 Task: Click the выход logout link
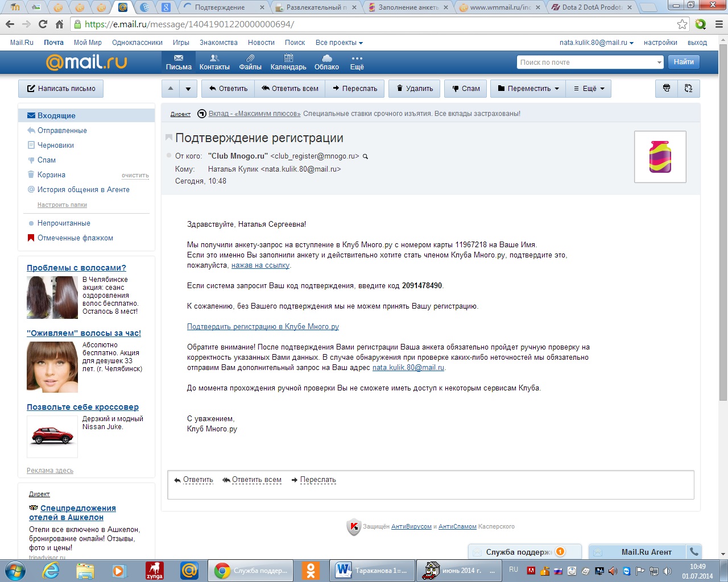(x=697, y=43)
